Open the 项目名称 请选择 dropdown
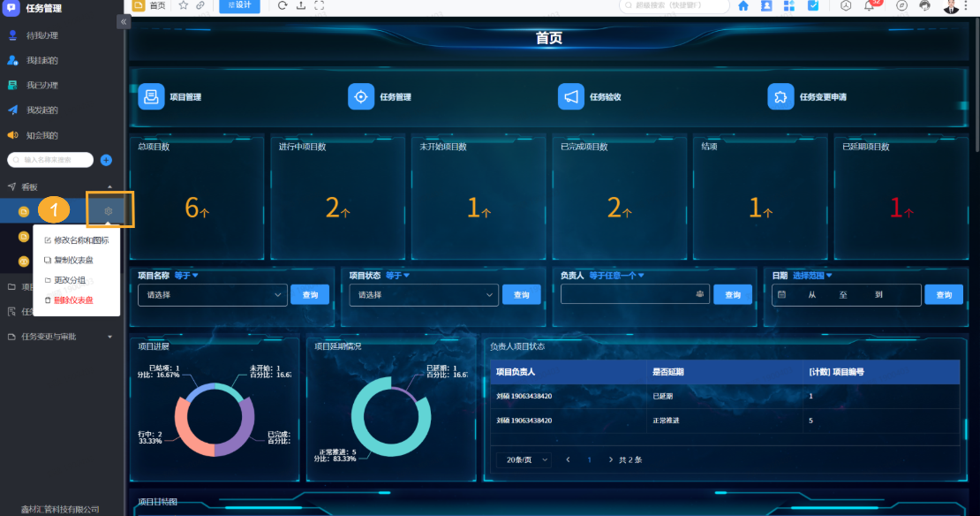Image resolution: width=980 pixels, height=516 pixels. pos(212,295)
